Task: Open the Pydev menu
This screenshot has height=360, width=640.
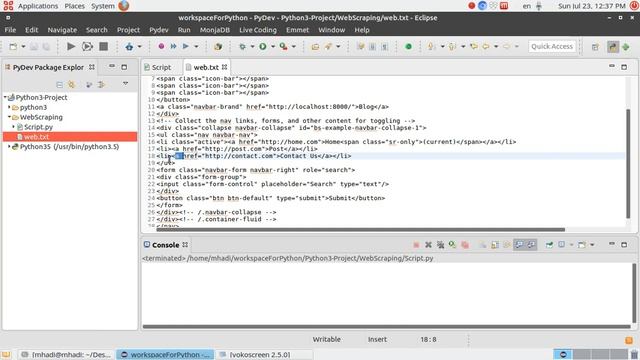Action: (159, 30)
